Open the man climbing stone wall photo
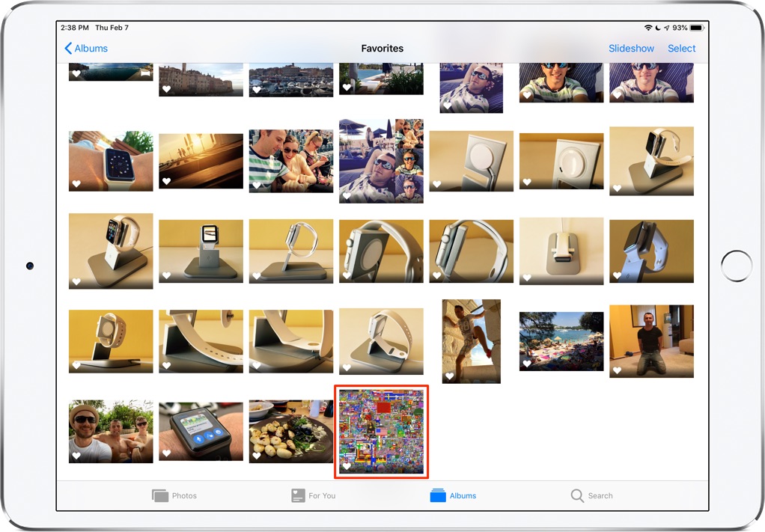This screenshot has height=532, width=765. point(472,341)
